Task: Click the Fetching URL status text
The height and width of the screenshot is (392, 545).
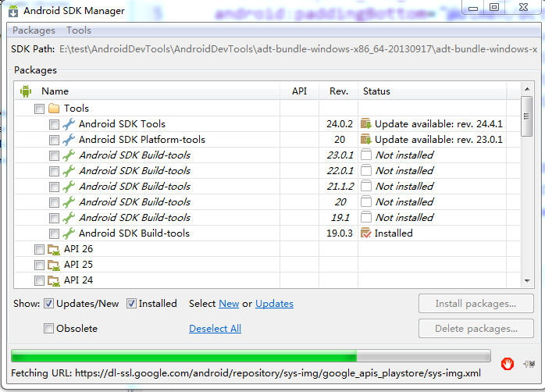Action: pos(246,373)
